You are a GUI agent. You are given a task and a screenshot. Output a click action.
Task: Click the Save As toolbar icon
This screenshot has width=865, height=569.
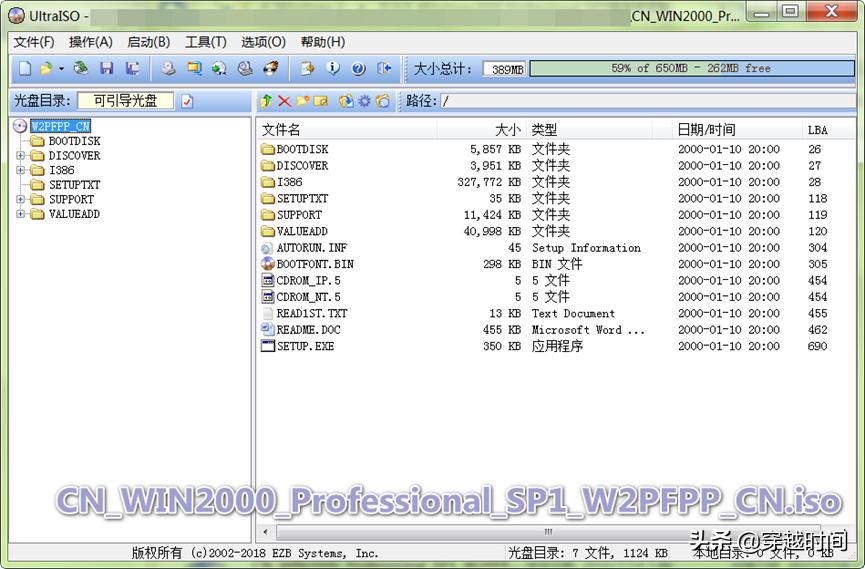132,68
